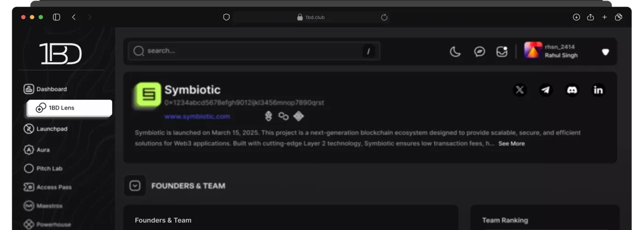Click the Powerhouse sidebar item
644x230 pixels.
(47, 224)
